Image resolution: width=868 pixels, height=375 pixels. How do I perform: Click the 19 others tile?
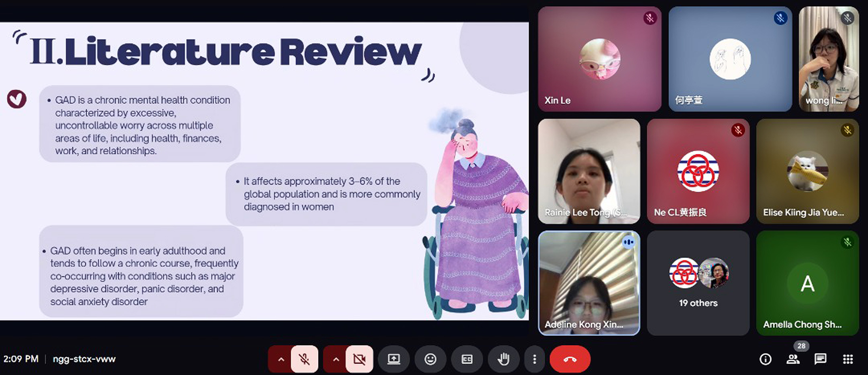(x=698, y=283)
